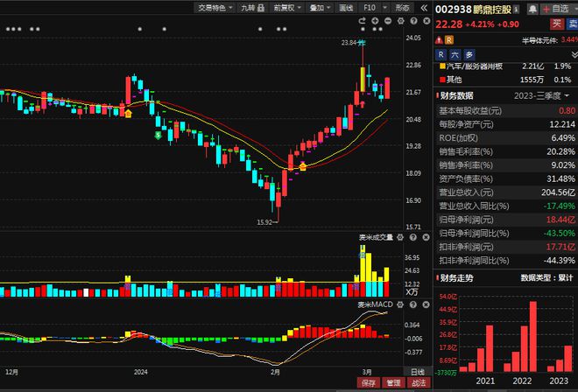Open the price alert bell icon

click(532, 10)
